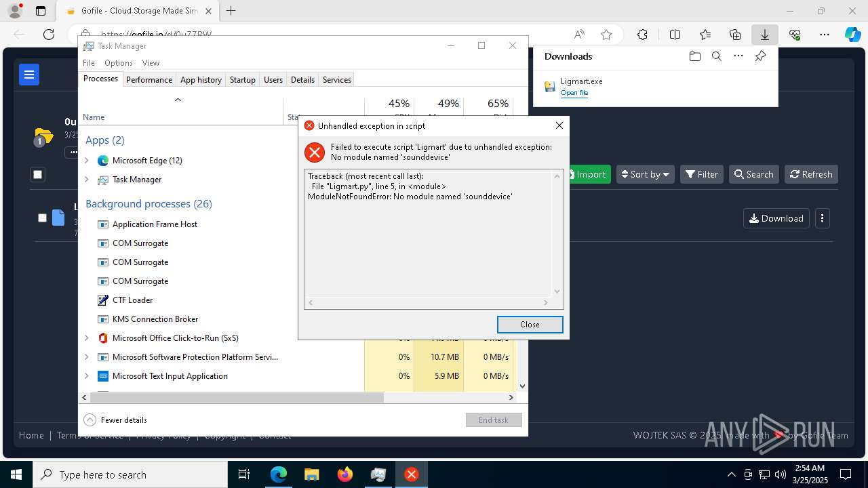Click the Gofile Refresh button
This screenshot has height=488, width=868.
pos(811,174)
